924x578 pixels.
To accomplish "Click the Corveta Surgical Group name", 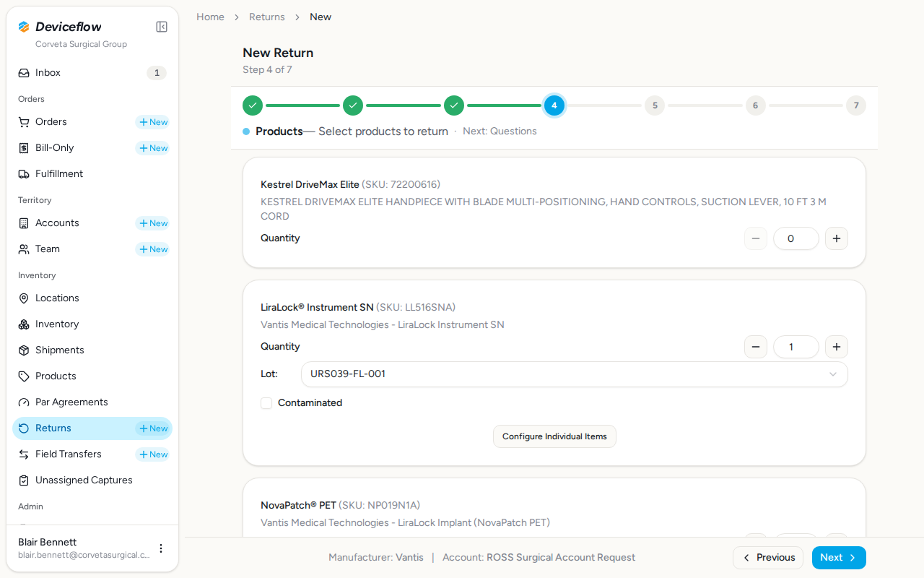I will (x=81, y=44).
